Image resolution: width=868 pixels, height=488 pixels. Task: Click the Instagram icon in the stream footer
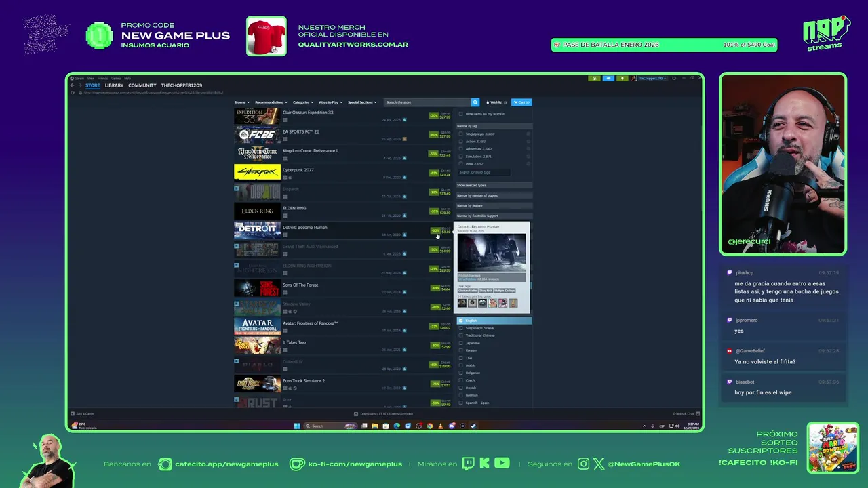pos(584,464)
